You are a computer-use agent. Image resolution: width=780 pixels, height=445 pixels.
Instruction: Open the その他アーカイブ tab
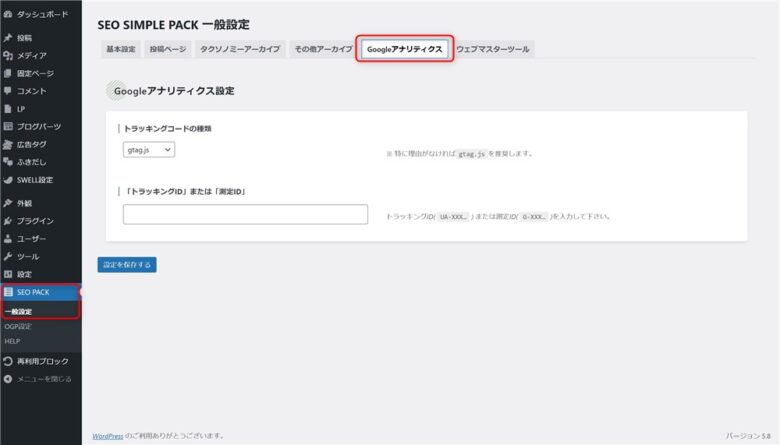(323, 49)
